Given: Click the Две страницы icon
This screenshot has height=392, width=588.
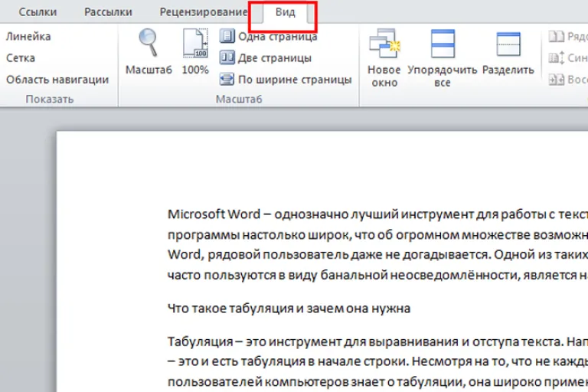Looking at the screenshot, I should (227, 57).
